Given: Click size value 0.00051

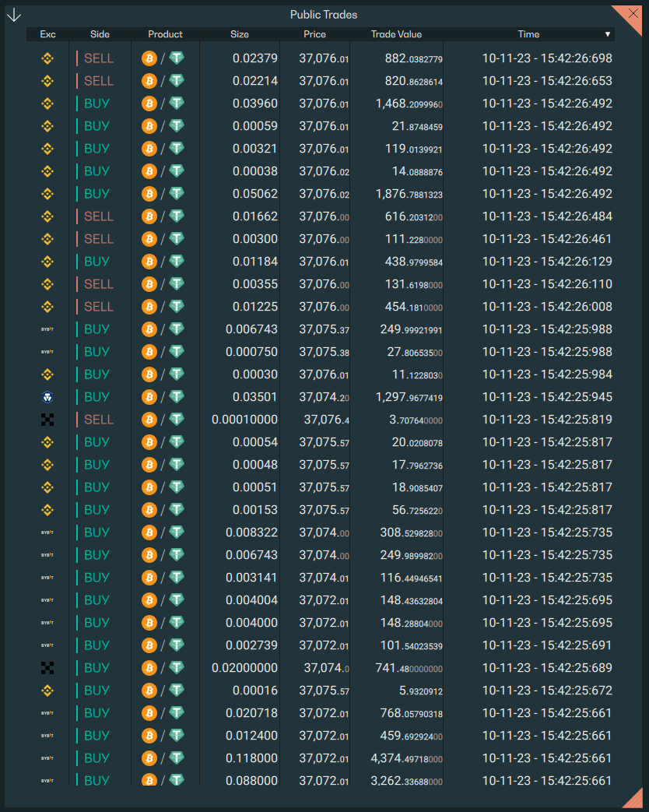Looking at the screenshot, I should click(255, 487).
